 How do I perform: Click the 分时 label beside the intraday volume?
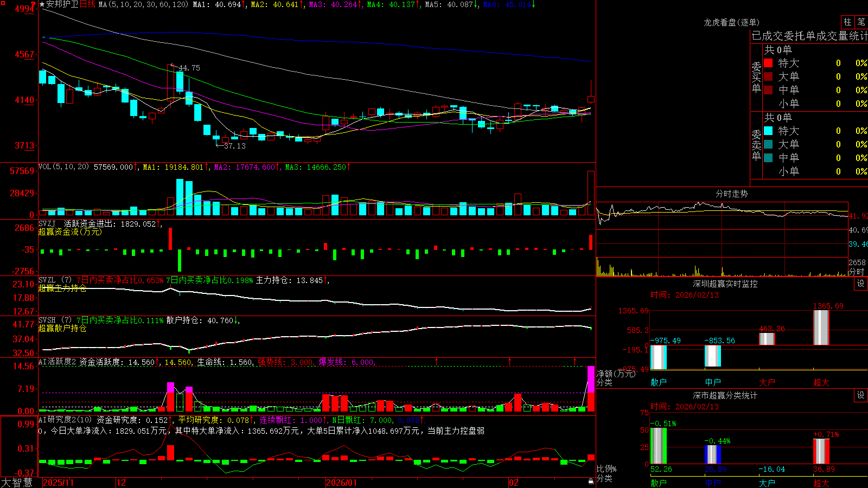point(857,271)
